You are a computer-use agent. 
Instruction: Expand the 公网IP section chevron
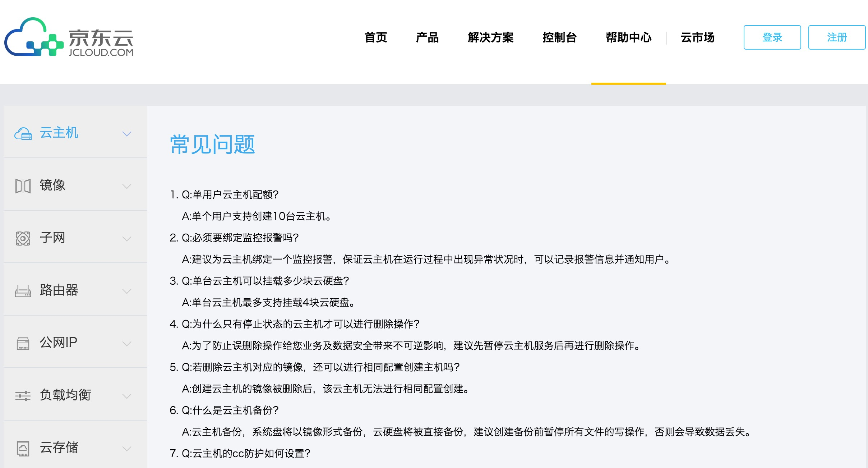tap(127, 344)
